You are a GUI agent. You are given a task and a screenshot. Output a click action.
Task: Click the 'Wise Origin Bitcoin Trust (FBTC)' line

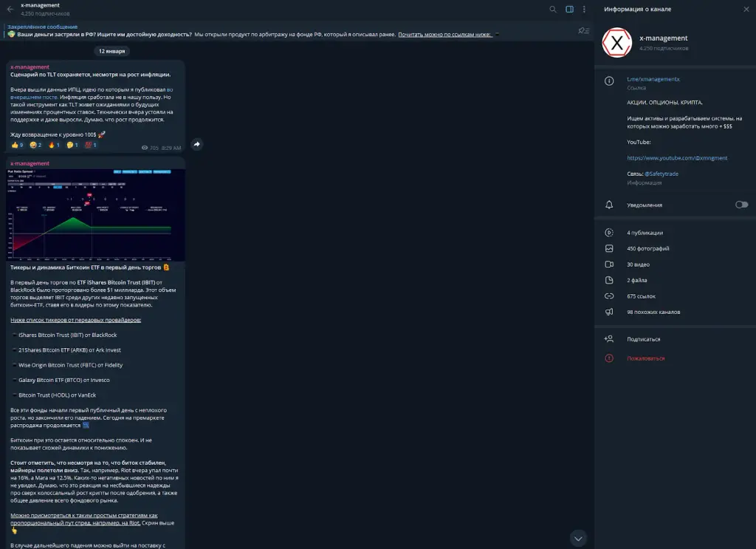point(70,365)
